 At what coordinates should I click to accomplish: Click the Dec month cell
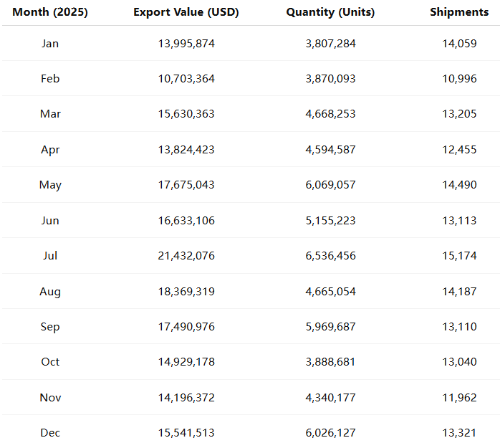50,433
